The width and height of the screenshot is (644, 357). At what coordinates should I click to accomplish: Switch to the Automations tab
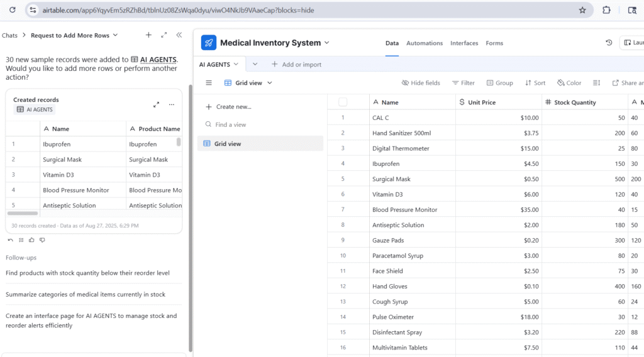(x=425, y=43)
